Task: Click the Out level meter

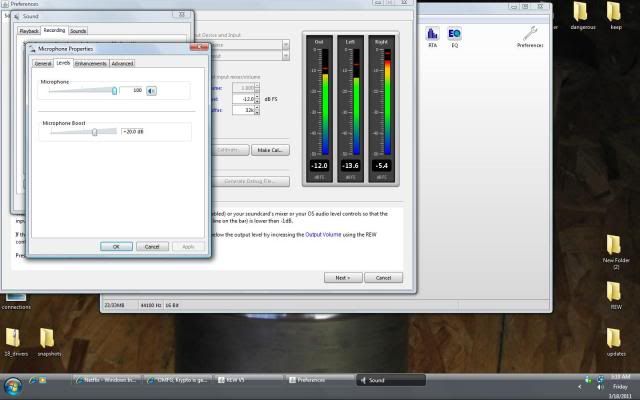Action: tap(319, 109)
